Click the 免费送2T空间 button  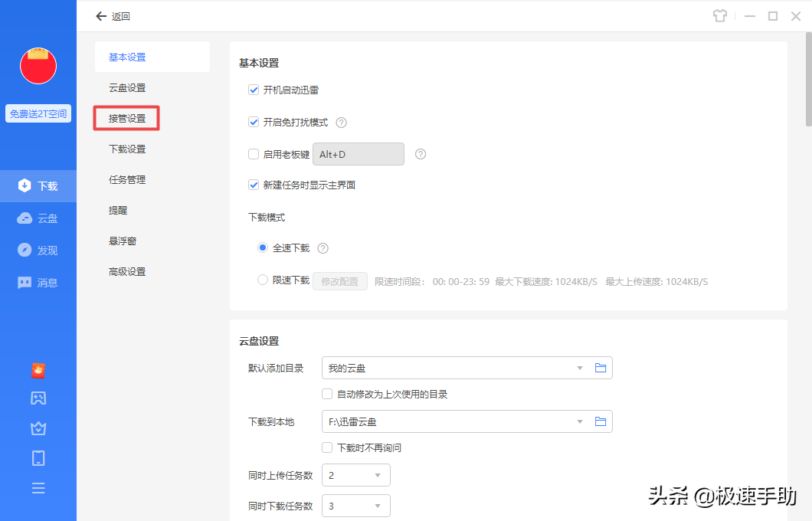pyautogui.click(x=38, y=113)
